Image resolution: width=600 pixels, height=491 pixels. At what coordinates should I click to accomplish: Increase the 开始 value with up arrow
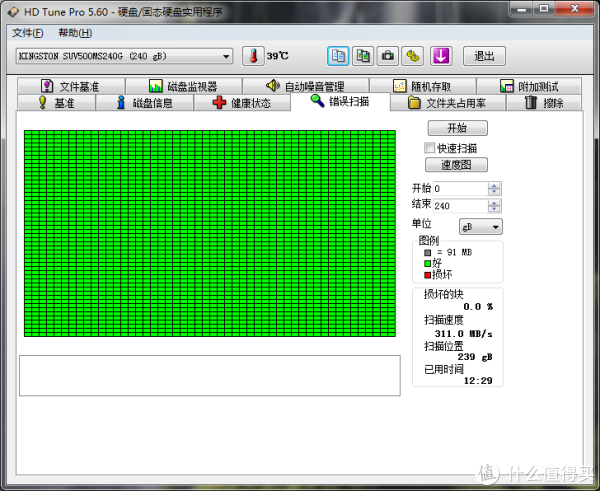(x=494, y=185)
